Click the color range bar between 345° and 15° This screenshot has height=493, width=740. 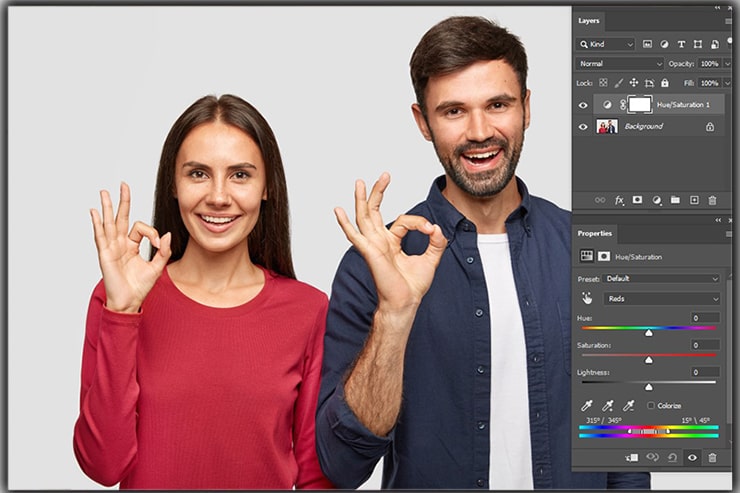pyautogui.click(x=649, y=431)
